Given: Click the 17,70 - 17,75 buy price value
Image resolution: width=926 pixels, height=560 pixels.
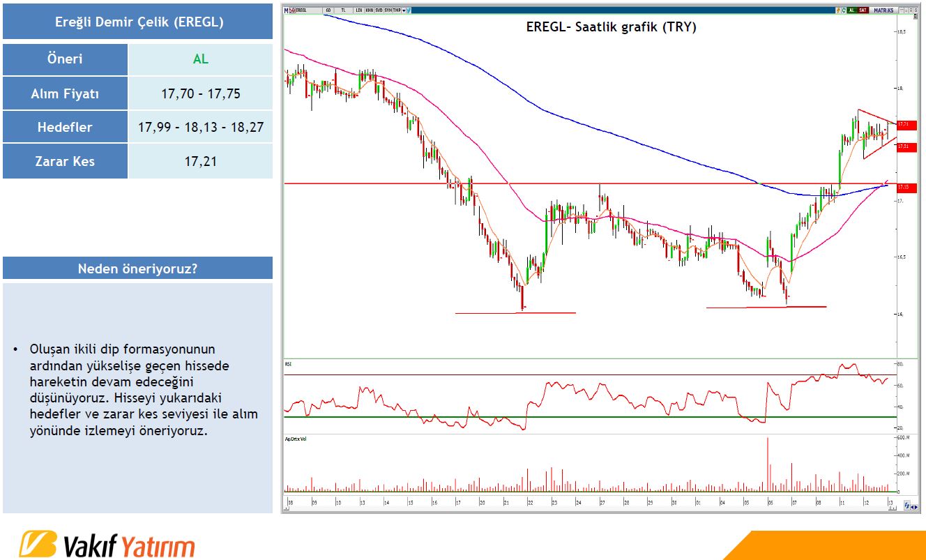Looking at the screenshot, I should [x=201, y=93].
